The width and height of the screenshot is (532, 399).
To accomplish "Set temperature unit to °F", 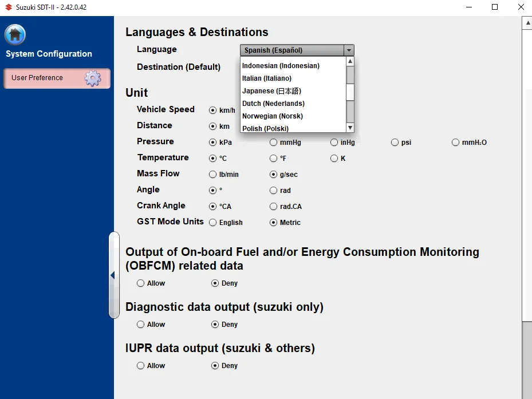I will [274, 159].
